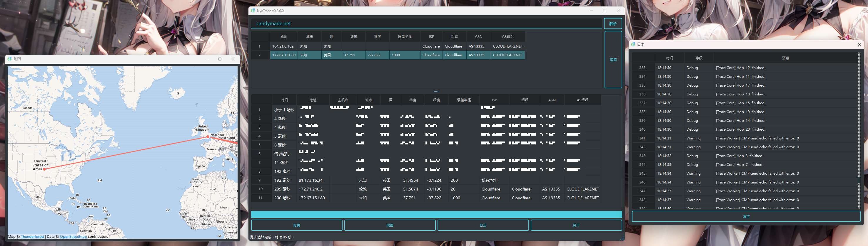The height and width of the screenshot is (246, 868).
Task: Click the 纬度 header in the hop table
Action: tap(413, 100)
